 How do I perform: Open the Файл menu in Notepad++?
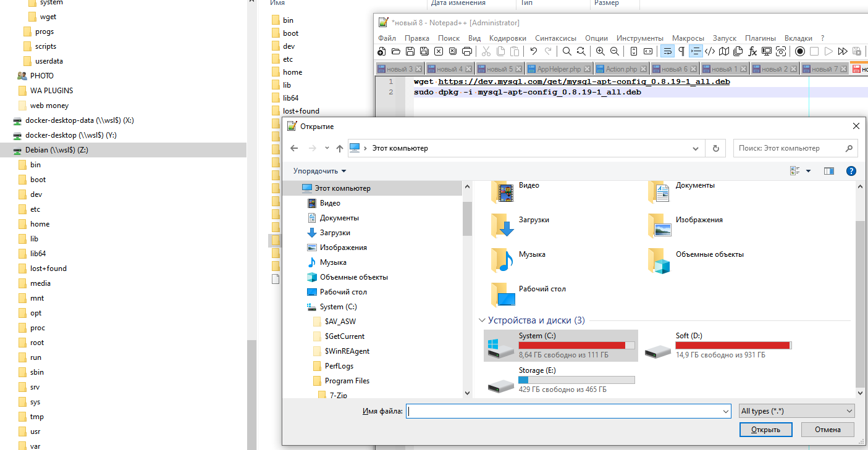coord(387,38)
